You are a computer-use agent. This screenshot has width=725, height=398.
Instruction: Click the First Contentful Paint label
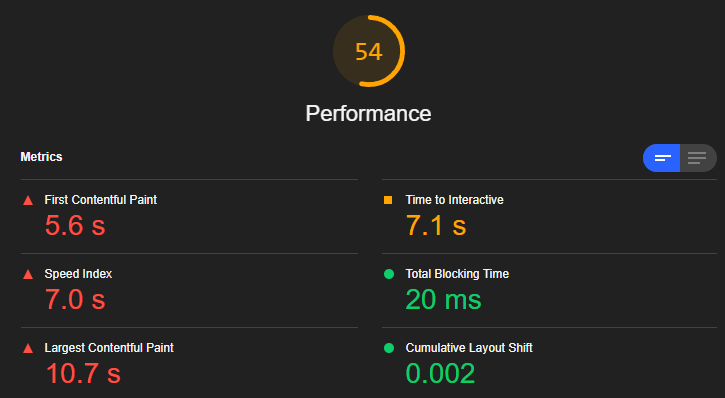[101, 200]
